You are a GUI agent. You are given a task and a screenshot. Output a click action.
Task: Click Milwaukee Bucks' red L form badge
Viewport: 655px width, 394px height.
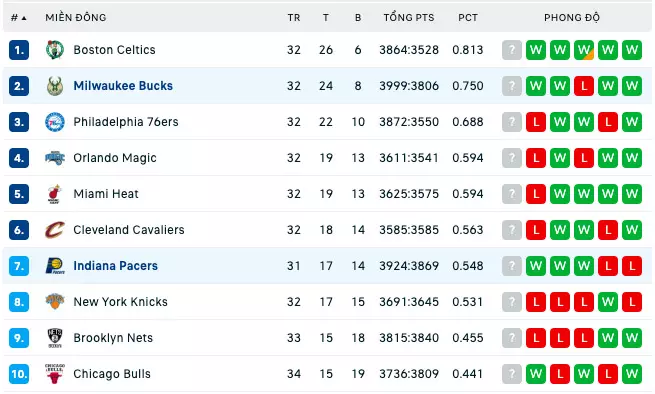[584, 86]
